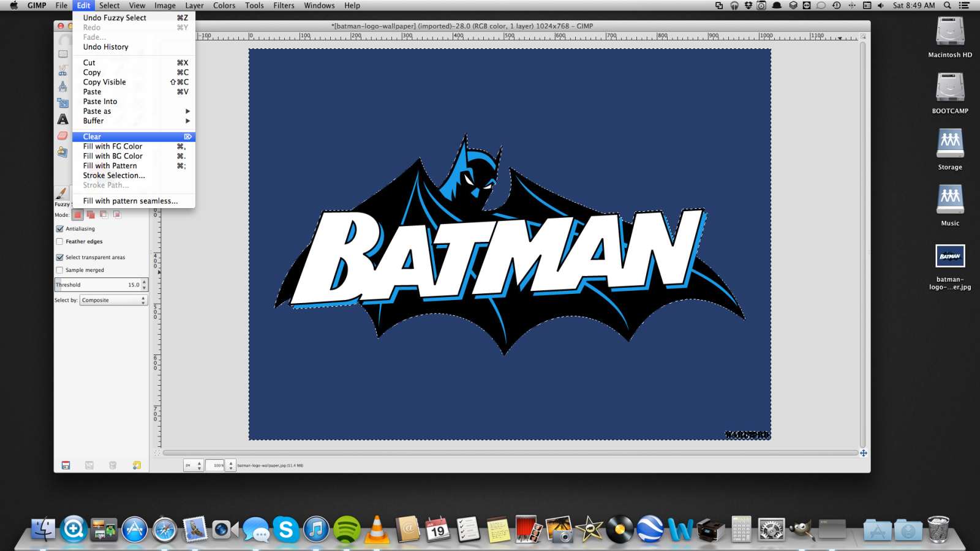The image size is (980, 551).
Task: Select the Rectangle Select tool
Action: point(63,54)
